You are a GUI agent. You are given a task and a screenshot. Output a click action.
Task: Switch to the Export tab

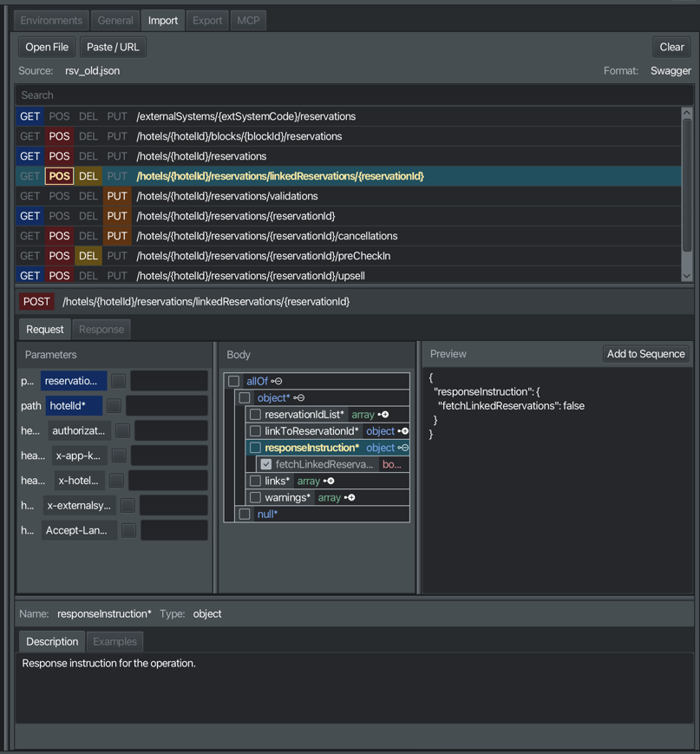[x=206, y=20]
